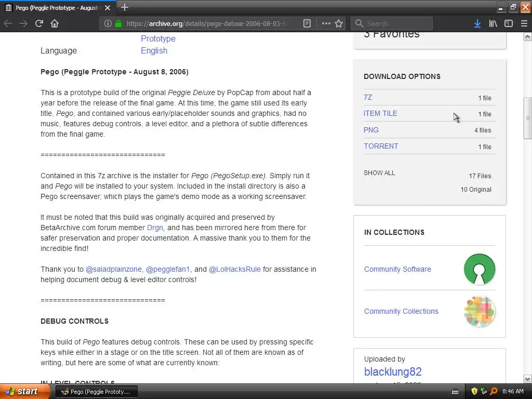Close the Pego (Peggle Prototype) tab
The width and height of the screenshot is (532, 399).
tap(108, 7)
